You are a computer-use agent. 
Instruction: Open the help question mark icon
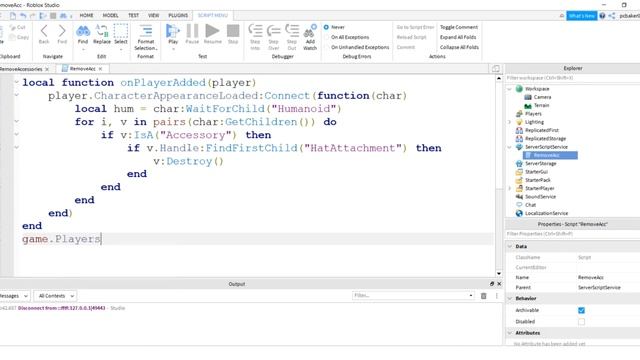click(x=602, y=16)
